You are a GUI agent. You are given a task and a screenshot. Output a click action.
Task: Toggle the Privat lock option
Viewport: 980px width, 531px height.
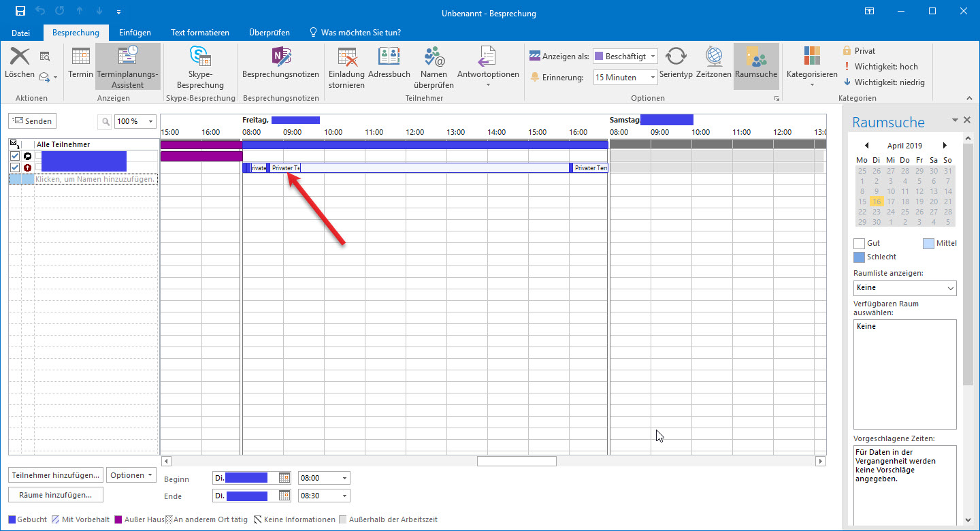(859, 51)
